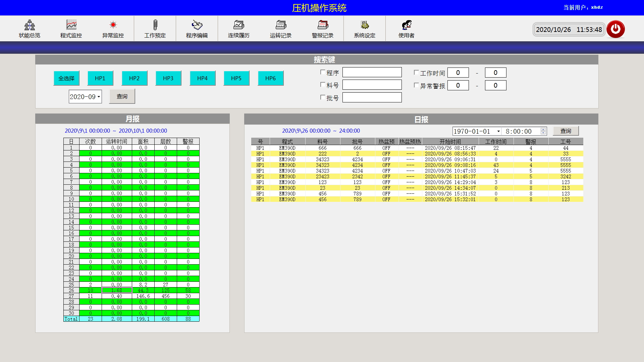
Task: Open the 状能总览 status overview icon
Action: (x=30, y=25)
